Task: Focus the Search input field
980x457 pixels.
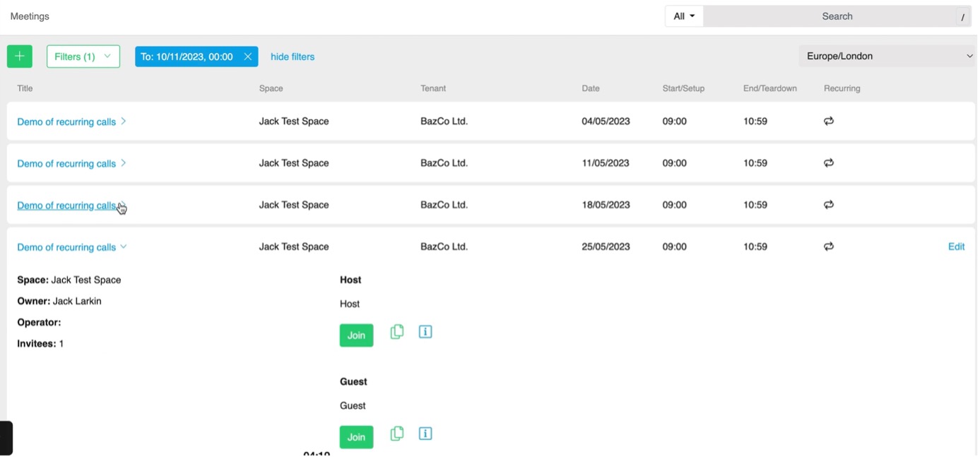Action: click(837, 16)
